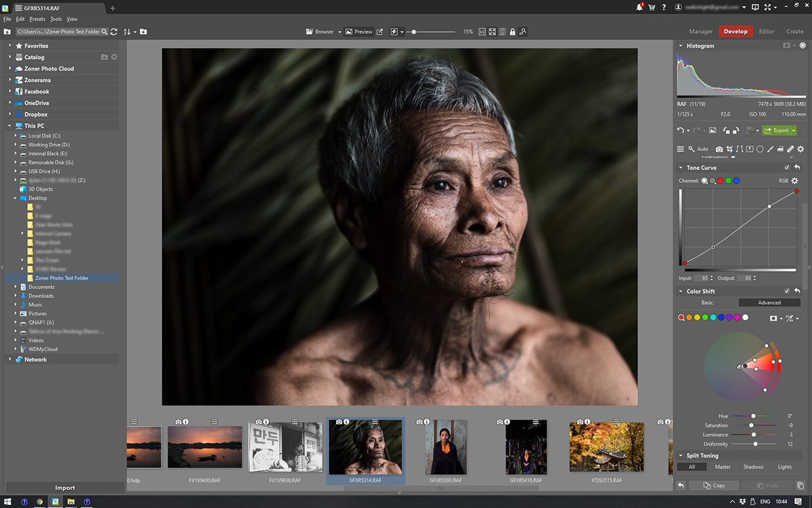
Task: Select the Red channel in Tone Curve
Action: pyautogui.click(x=721, y=180)
